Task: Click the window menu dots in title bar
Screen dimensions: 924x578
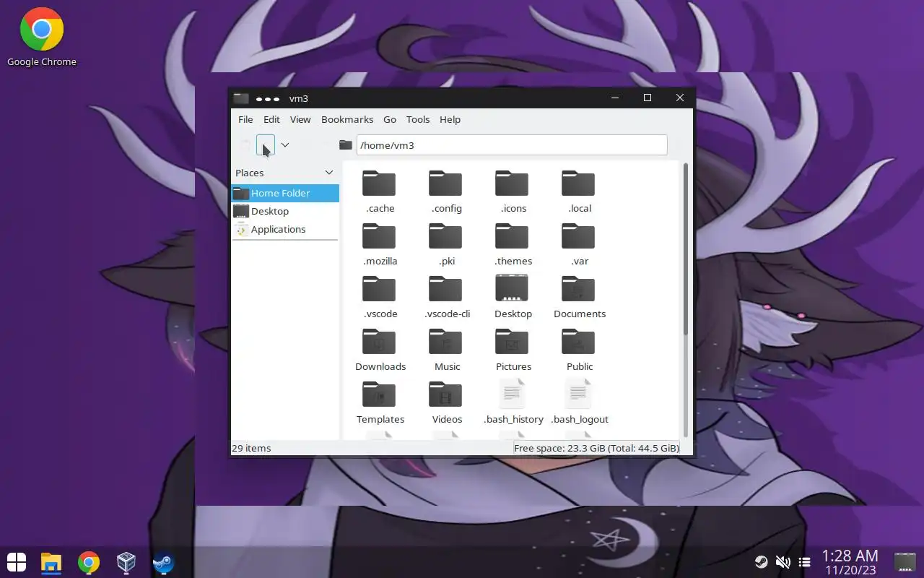Action: (x=267, y=98)
